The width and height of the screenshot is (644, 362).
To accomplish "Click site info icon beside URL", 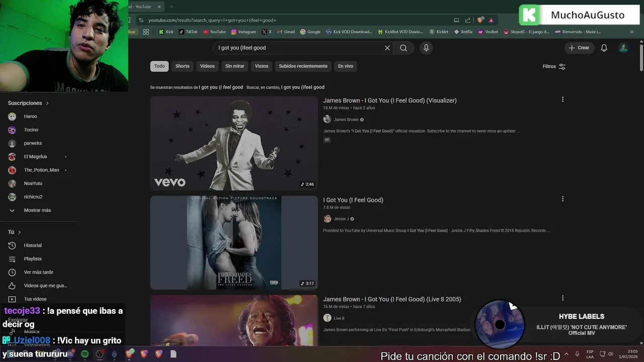I will tap(141, 20).
